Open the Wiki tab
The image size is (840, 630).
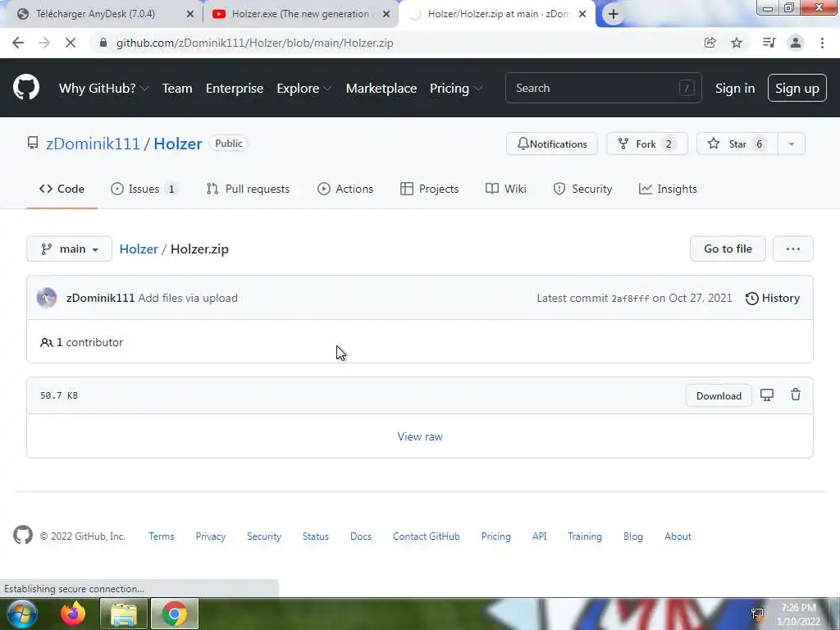[505, 189]
